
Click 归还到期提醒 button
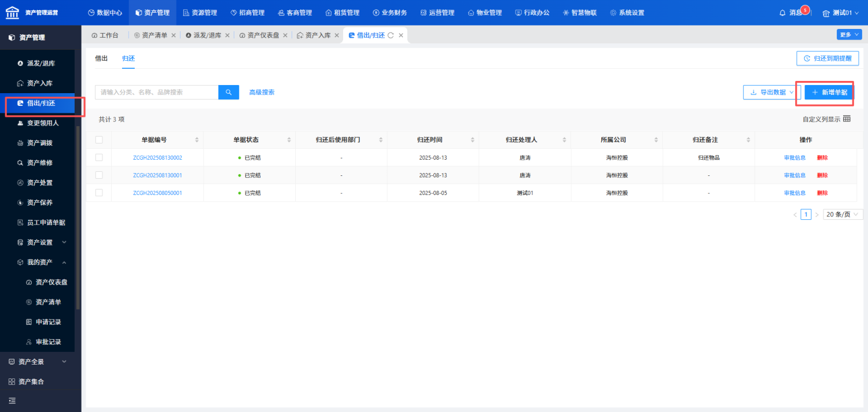(827, 58)
